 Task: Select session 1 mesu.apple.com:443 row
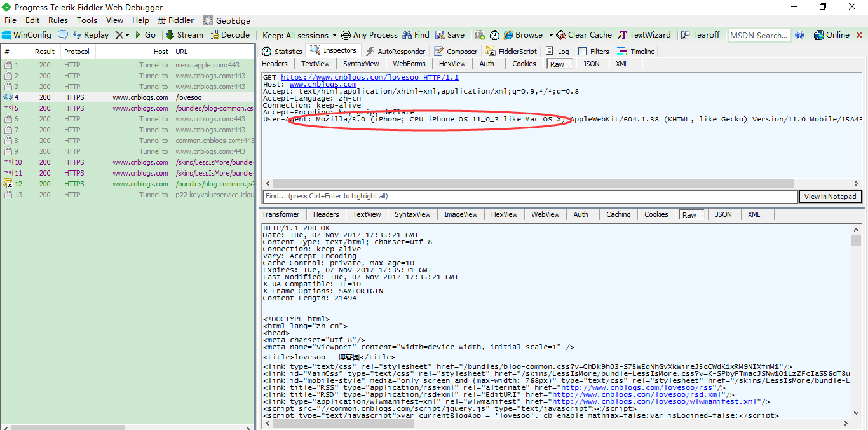click(127, 65)
